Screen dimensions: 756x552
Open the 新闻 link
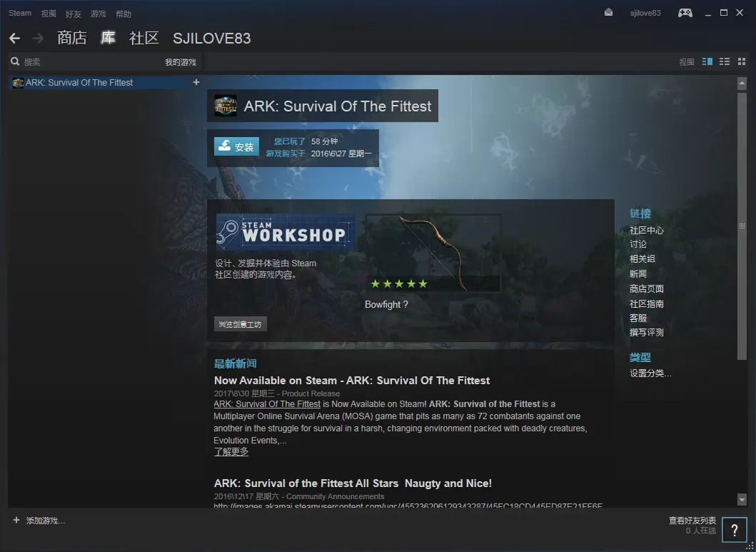[x=638, y=274]
